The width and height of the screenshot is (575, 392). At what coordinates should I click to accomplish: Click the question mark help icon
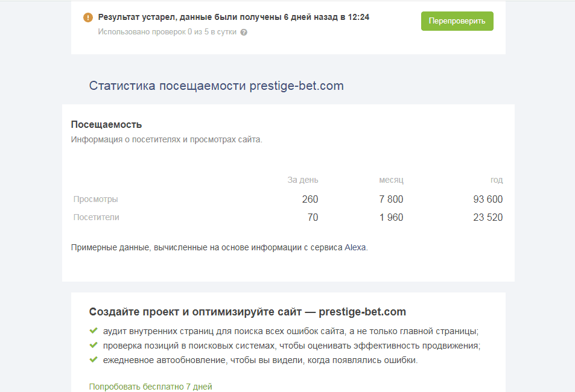pos(244,32)
